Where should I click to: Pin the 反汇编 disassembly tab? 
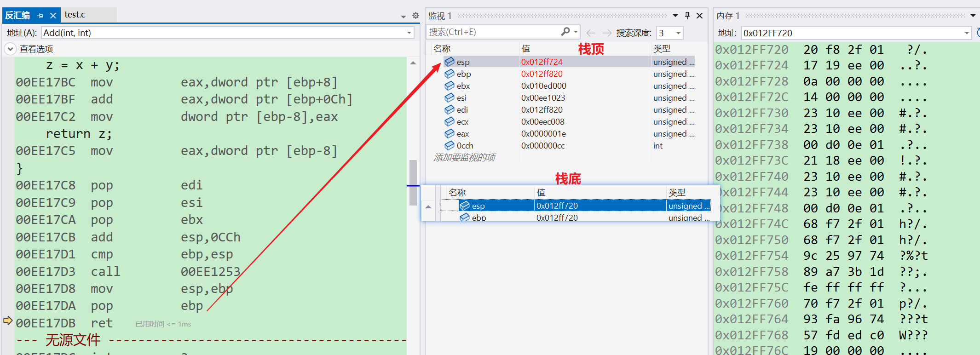click(40, 16)
